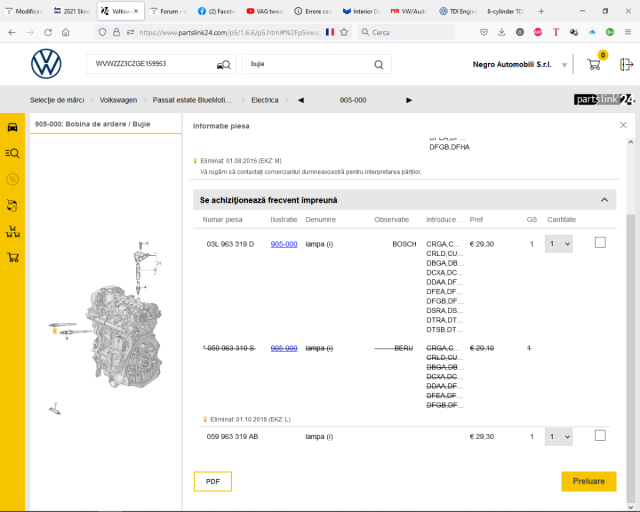
Task: Click the Selecție de mărci breadcrumb
Action: (57, 100)
